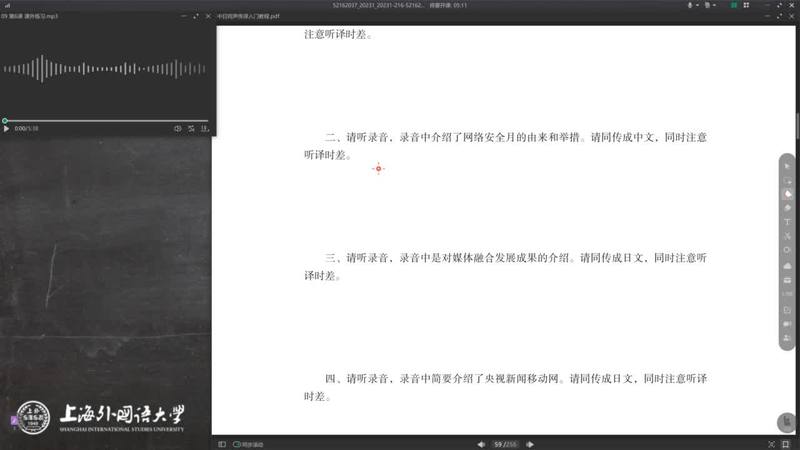Toggle audio loop mode icon
Screen dimensions: 800x450
(x=177, y=129)
